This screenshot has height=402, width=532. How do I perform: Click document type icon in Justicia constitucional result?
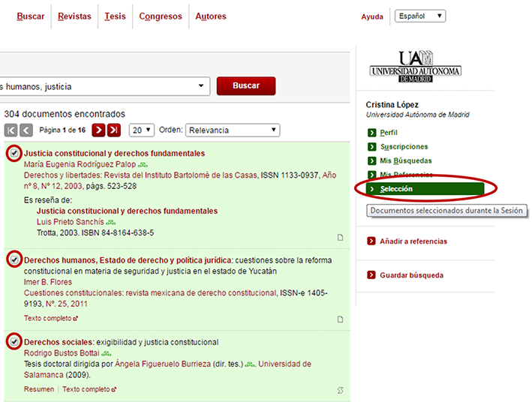(x=341, y=238)
